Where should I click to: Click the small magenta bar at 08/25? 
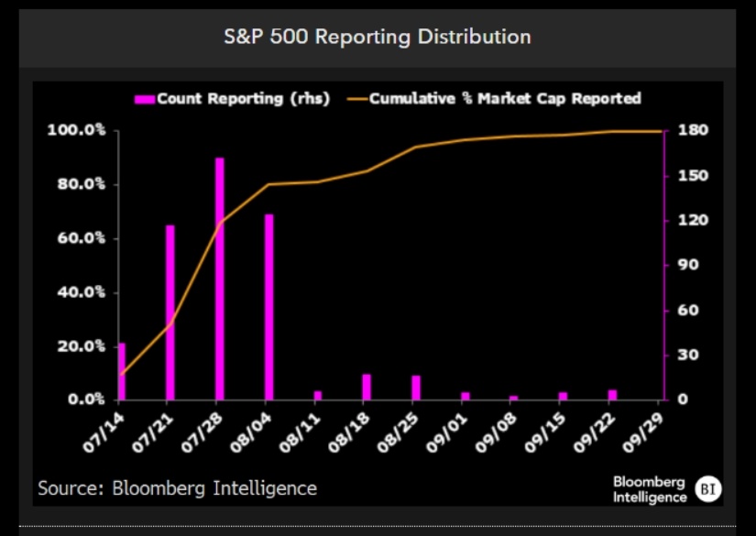coord(416,388)
